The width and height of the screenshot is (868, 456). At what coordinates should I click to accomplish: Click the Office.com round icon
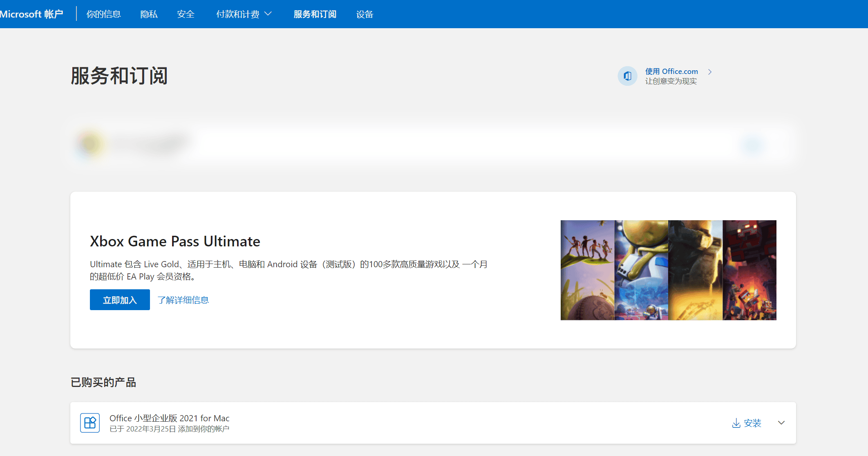(627, 76)
